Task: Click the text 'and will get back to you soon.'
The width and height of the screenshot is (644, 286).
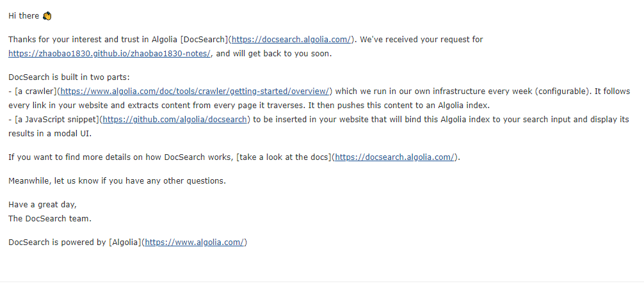Action: [x=273, y=54]
